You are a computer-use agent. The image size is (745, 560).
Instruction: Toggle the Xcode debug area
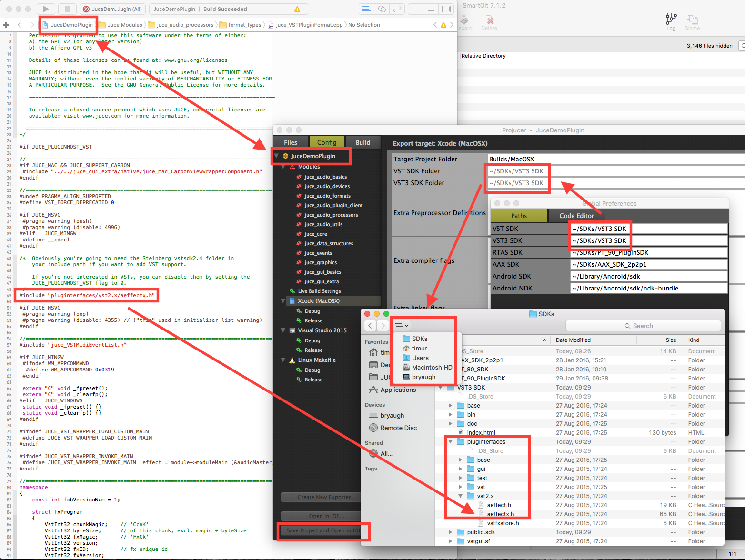click(431, 9)
